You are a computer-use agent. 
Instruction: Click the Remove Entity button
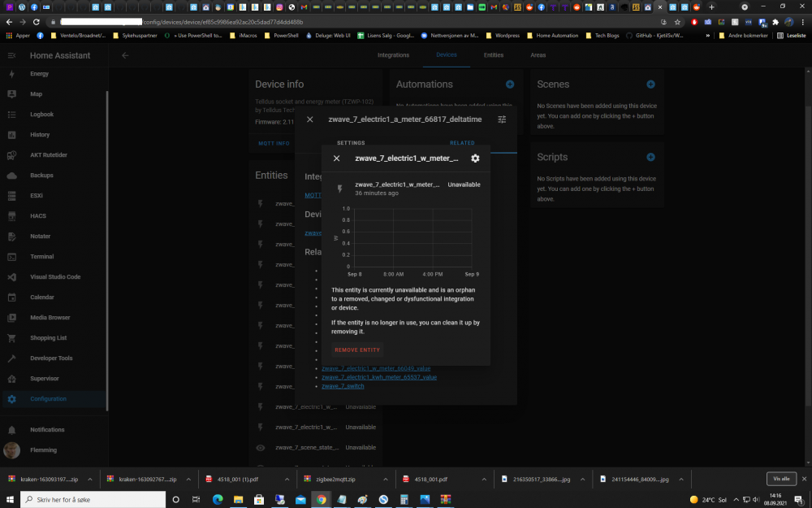pos(357,350)
